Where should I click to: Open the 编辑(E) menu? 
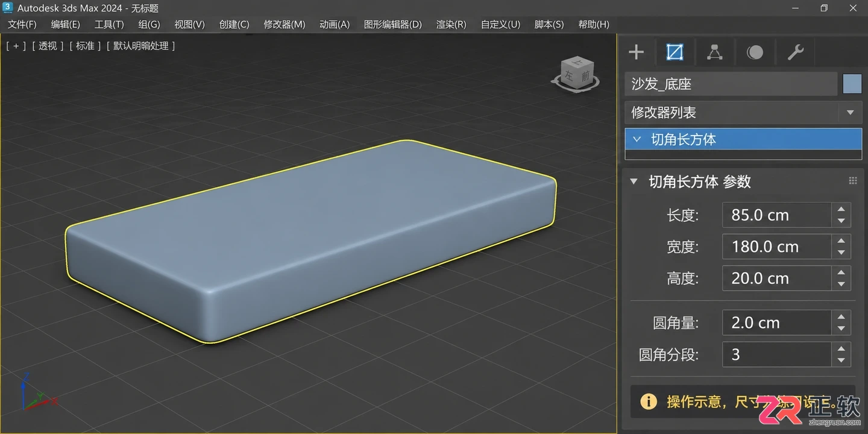point(66,24)
